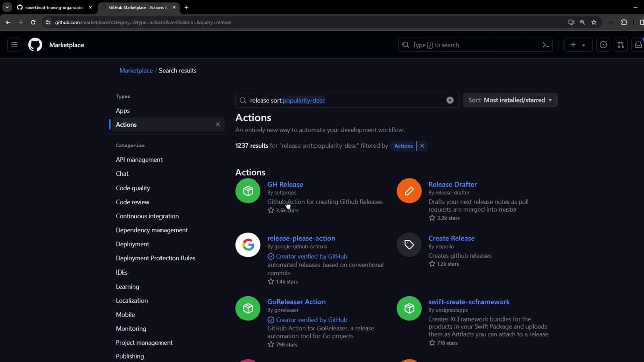The height and width of the screenshot is (362, 644).
Task: Click the Create Release tag icon
Action: point(409,245)
